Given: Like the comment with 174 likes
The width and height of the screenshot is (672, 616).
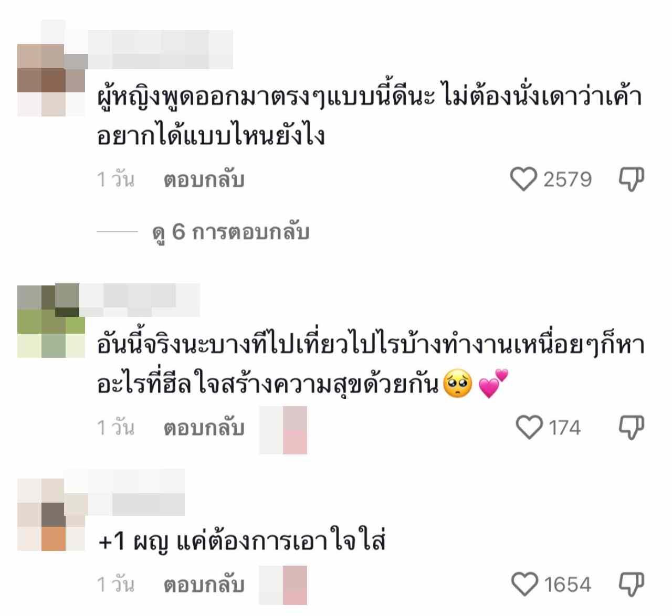Looking at the screenshot, I should click(529, 427).
